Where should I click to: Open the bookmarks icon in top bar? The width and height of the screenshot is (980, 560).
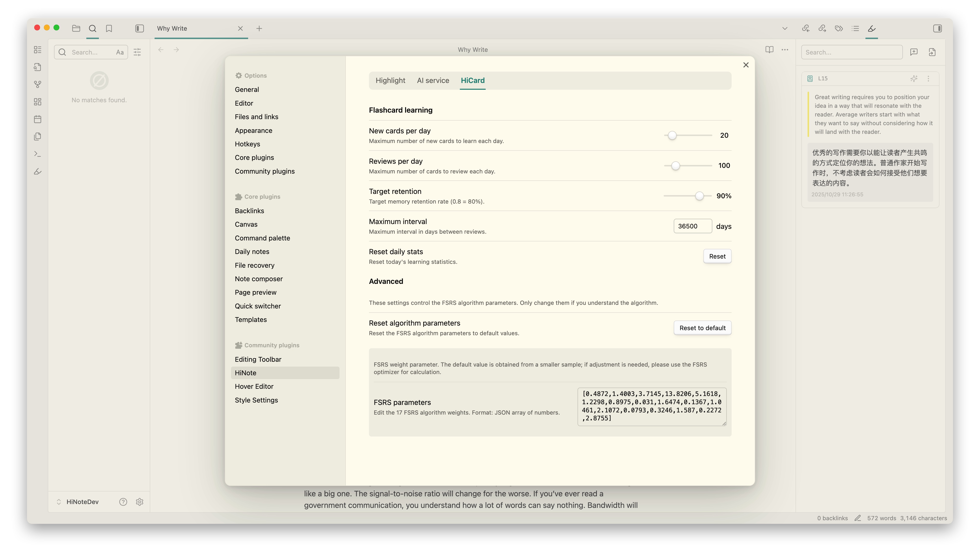tap(109, 28)
